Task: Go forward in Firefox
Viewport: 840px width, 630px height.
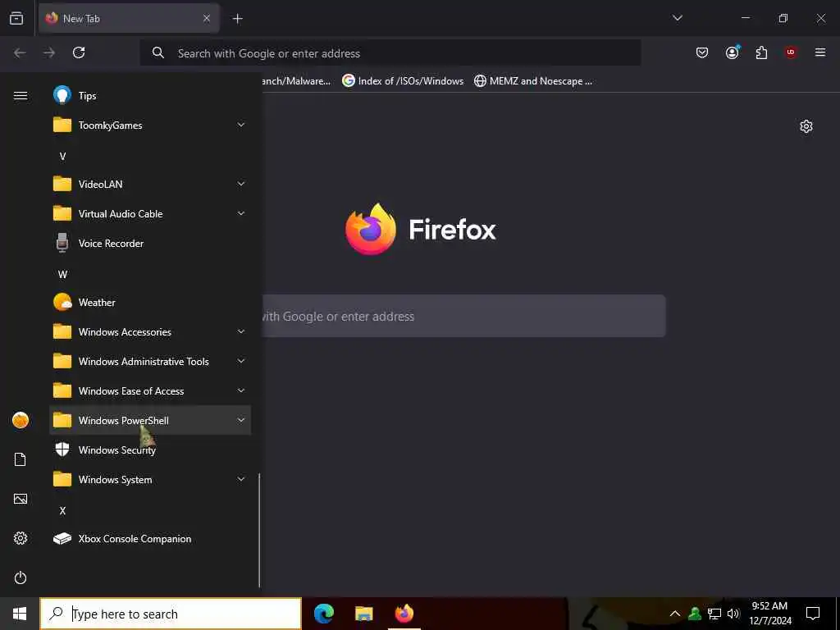Action: 49,52
